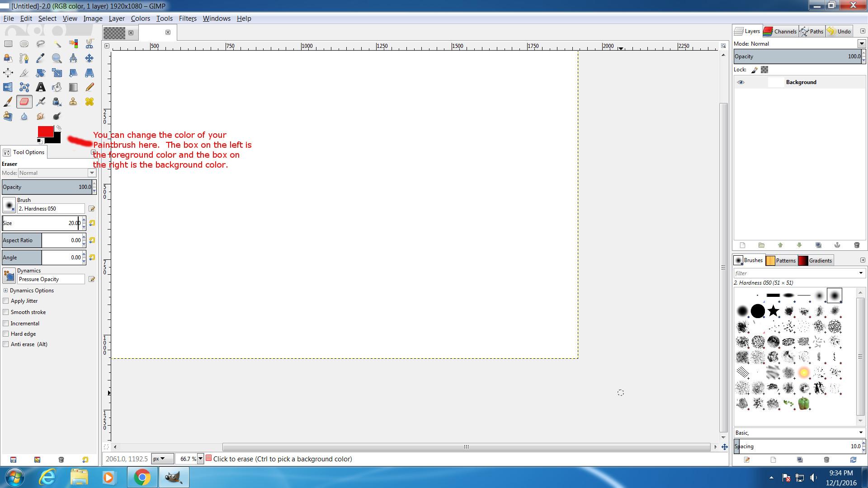Select the Text tool
Image resolution: width=868 pixels, height=488 pixels.
tap(41, 87)
